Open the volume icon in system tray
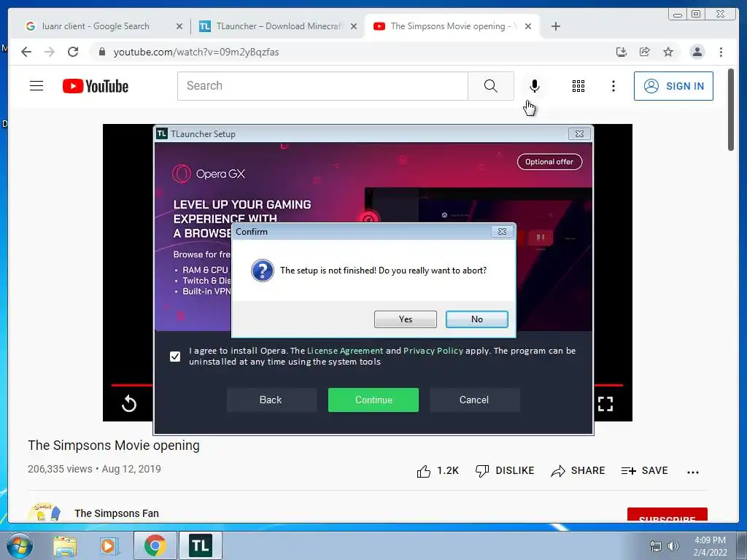 (673, 546)
